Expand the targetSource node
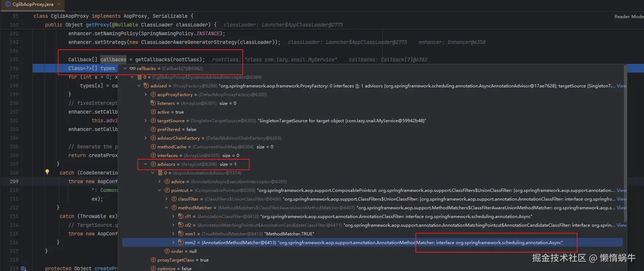This screenshot has height=271, width=644. 146,120
